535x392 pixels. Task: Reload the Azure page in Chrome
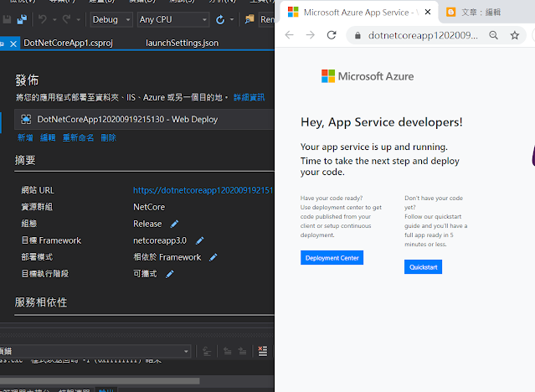332,36
